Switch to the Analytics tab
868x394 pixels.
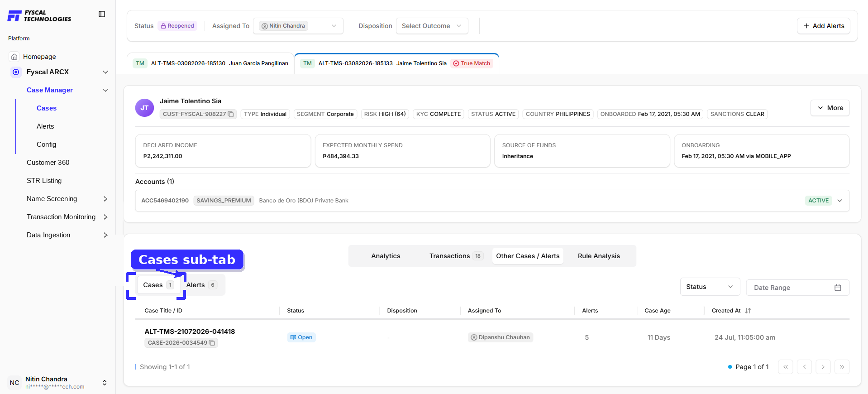tap(386, 256)
